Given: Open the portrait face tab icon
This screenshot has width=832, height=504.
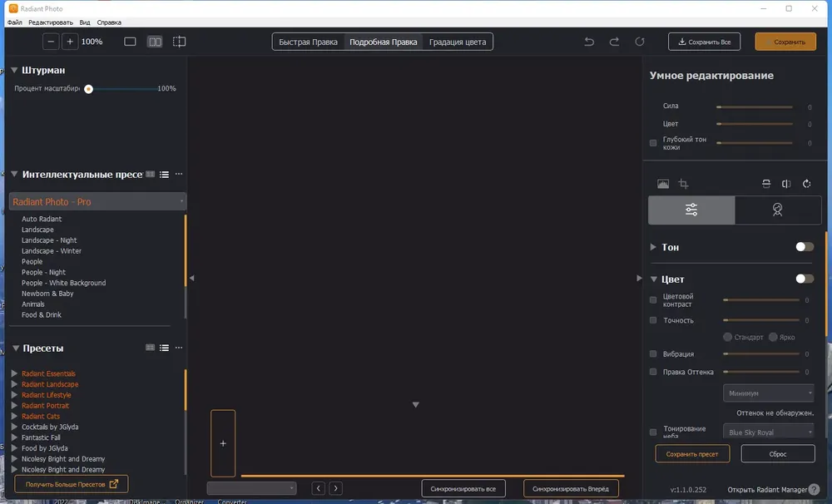Looking at the screenshot, I should (777, 210).
